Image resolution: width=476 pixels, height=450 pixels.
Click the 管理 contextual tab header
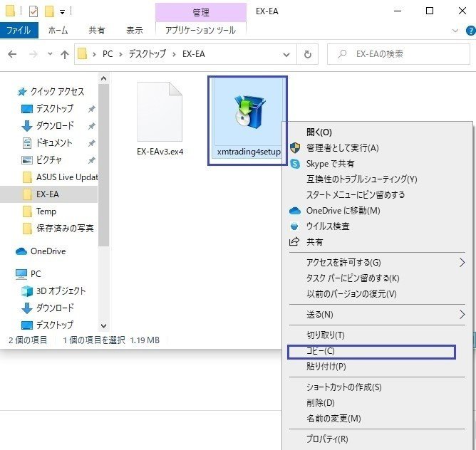[201, 12]
